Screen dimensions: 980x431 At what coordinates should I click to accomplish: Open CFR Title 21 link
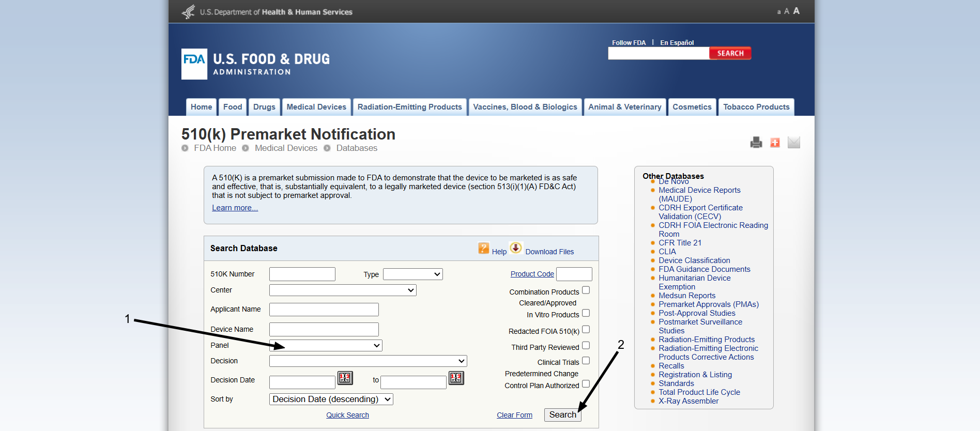680,243
